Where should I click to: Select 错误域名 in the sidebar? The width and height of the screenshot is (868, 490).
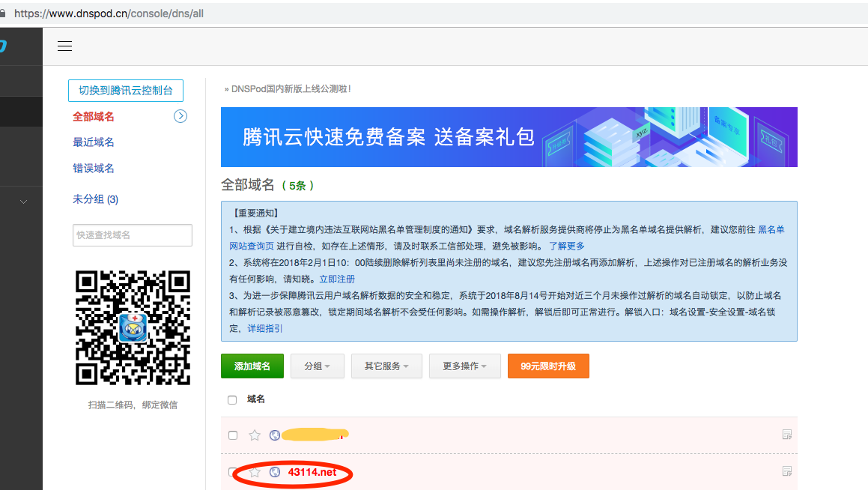coord(94,169)
